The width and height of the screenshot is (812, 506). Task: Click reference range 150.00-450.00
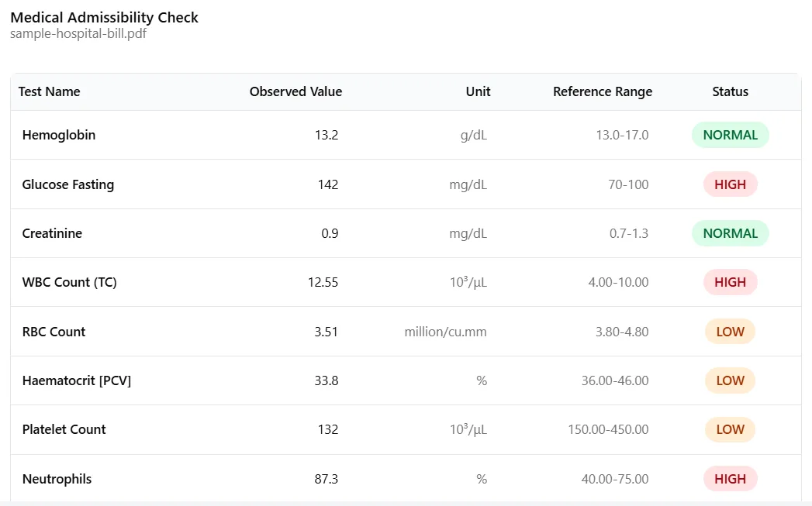[608, 429]
